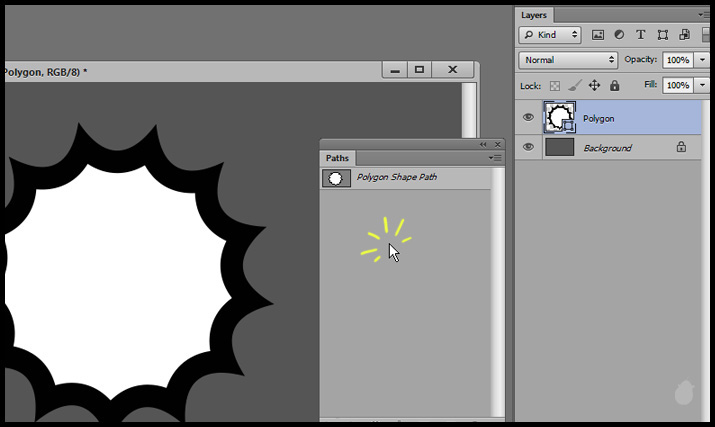Switch to the Paths tab

(x=337, y=158)
